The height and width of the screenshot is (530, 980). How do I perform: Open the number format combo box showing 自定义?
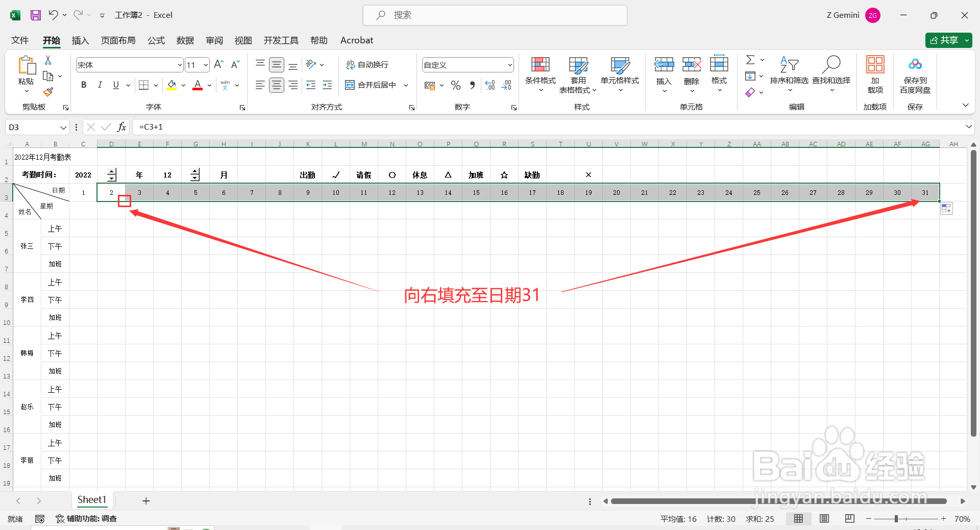(x=467, y=65)
